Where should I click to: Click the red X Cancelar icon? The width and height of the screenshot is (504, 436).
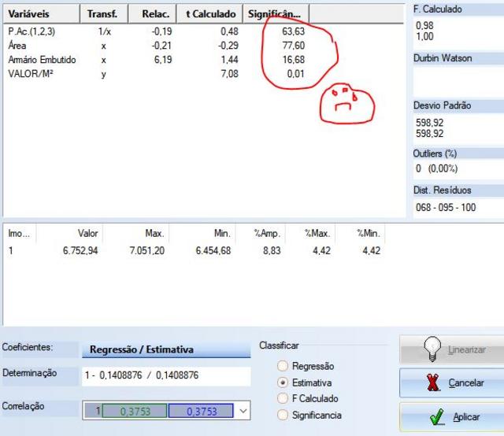(x=433, y=382)
